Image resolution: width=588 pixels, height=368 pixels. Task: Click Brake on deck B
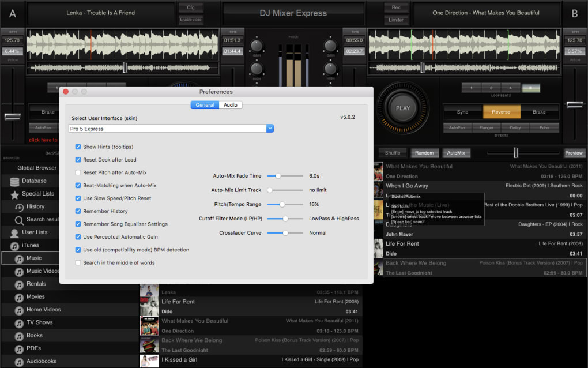(539, 112)
